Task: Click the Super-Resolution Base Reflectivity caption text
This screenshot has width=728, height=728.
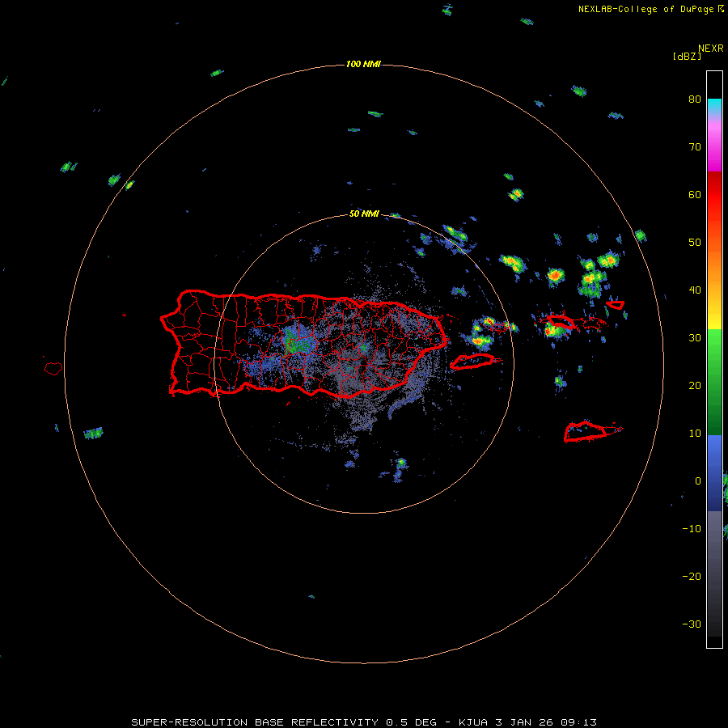Action: pos(363,722)
